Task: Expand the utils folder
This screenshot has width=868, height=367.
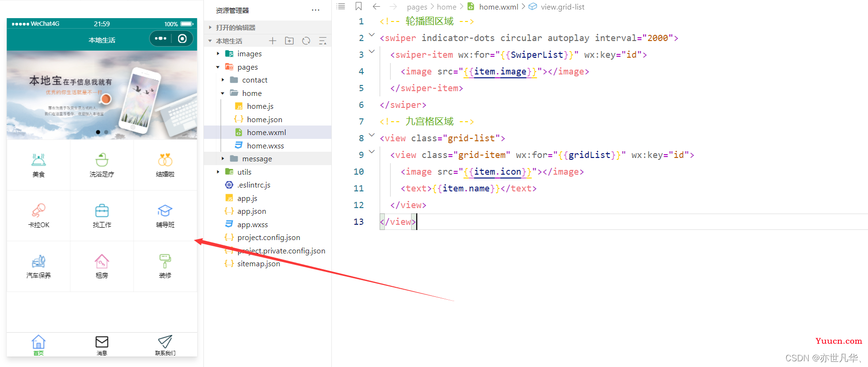Action: click(218, 172)
